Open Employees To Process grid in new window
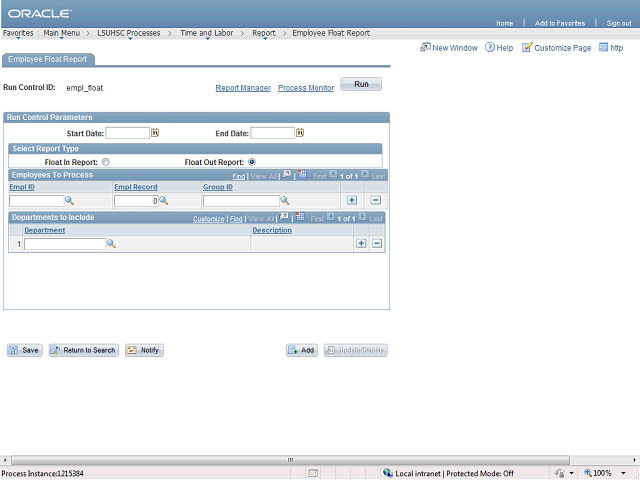 click(287, 175)
